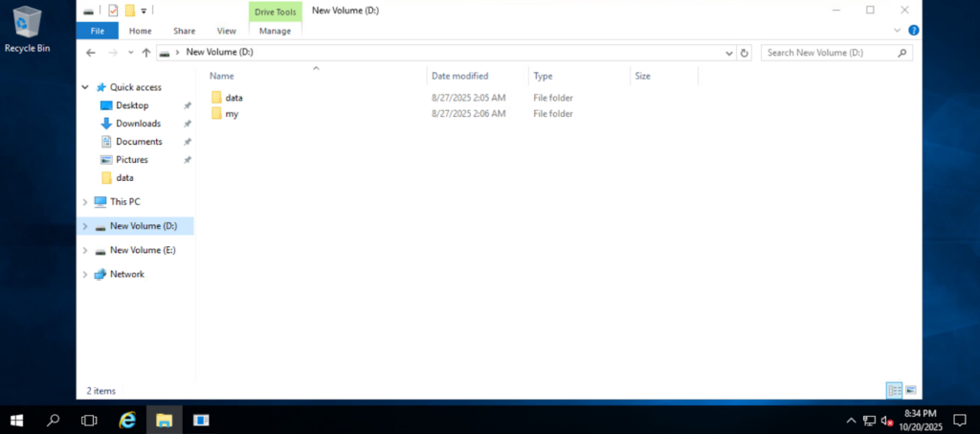The height and width of the screenshot is (434, 980).
Task: Open the Recycle Bin desktop icon
Action: (28, 30)
